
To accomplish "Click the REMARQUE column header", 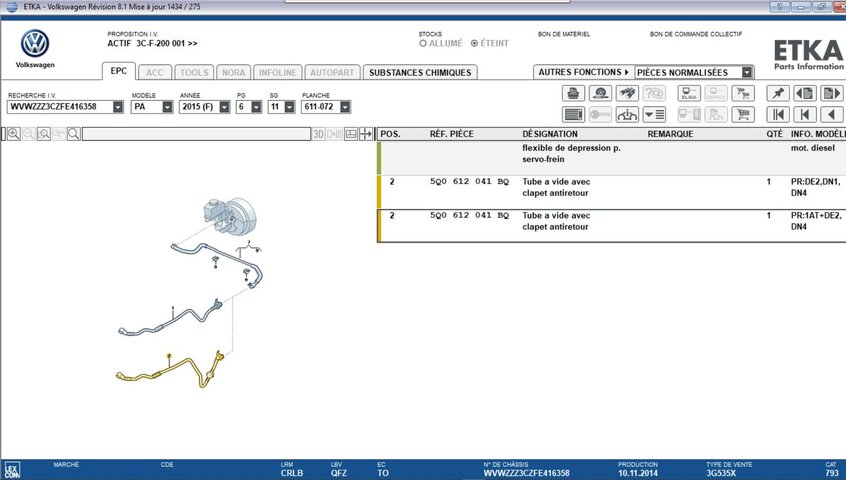I will [671, 134].
